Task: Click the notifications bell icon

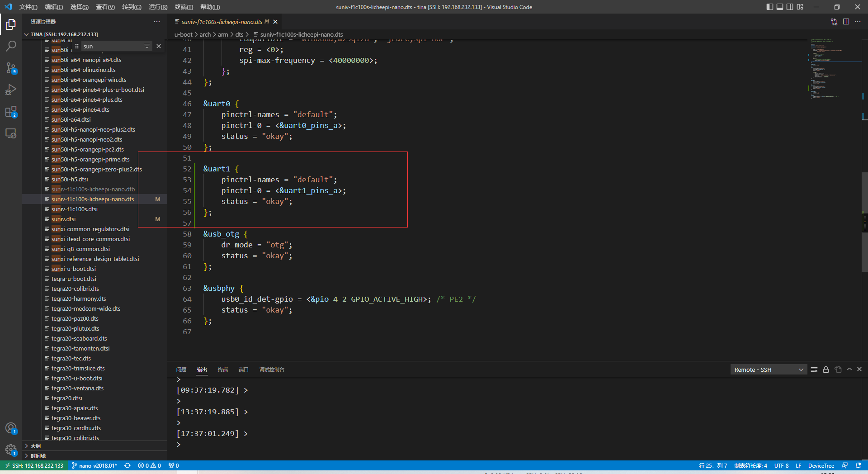Action: [x=858, y=465]
